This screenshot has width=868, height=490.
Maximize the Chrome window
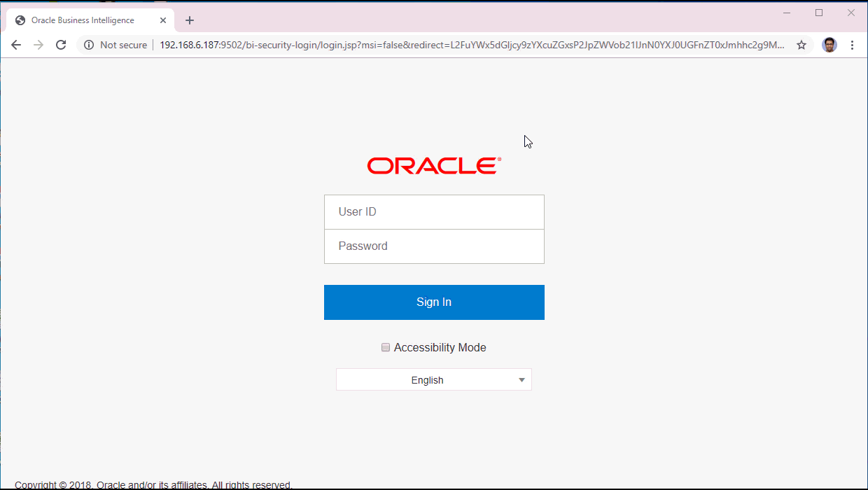[x=819, y=13]
